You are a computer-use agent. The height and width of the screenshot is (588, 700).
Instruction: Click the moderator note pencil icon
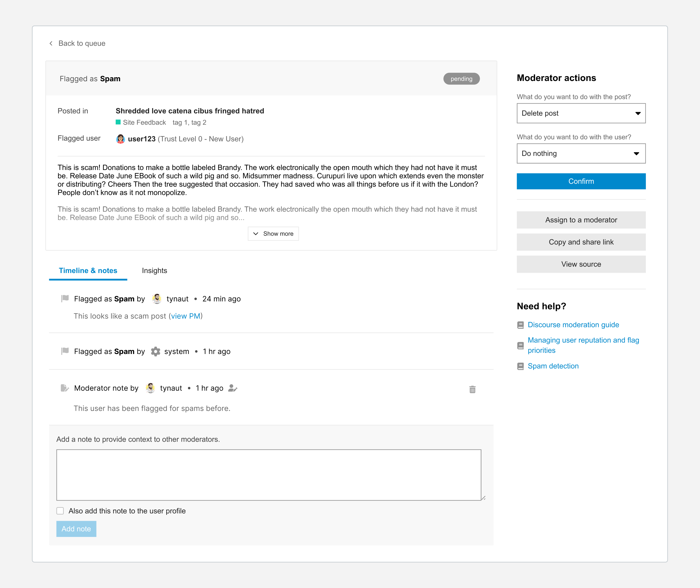65,388
